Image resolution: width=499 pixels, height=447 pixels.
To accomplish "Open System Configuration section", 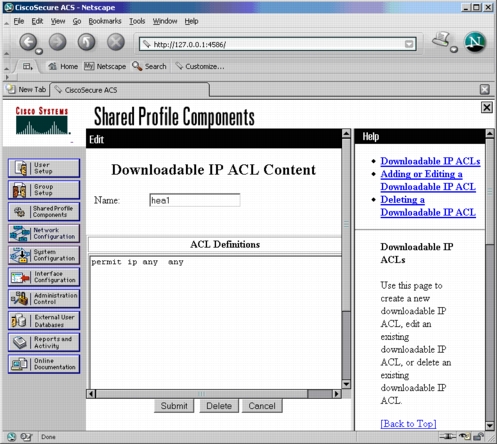I will (x=44, y=256).
